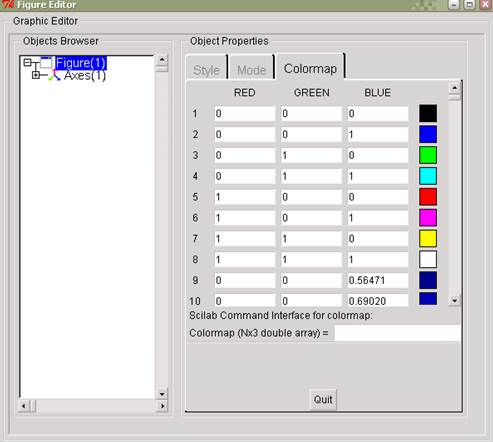The width and height of the screenshot is (493, 442).
Task: Select Axes(1) in Objects Browser
Action: point(85,76)
